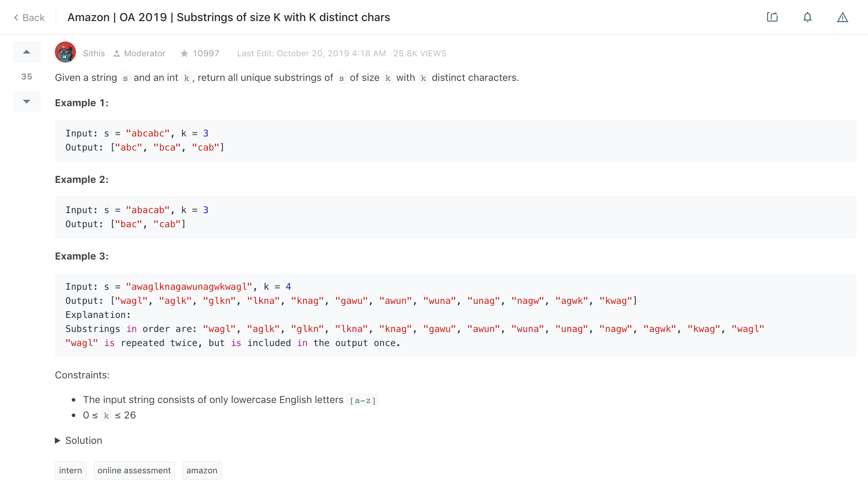Open the online assessment tag

click(x=134, y=471)
